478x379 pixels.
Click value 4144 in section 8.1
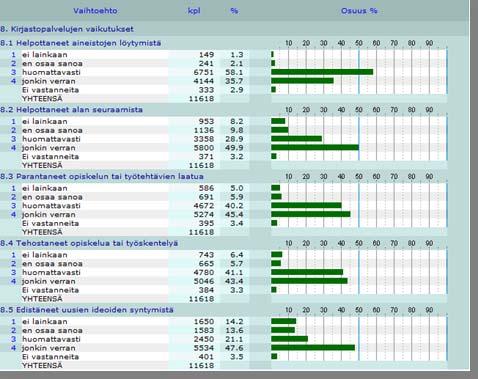(204, 81)
